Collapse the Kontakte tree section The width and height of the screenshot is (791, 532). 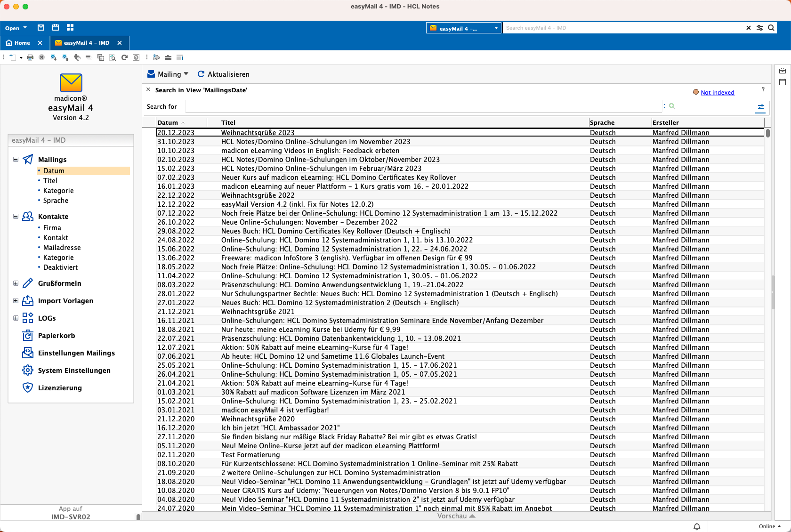(16, 216)
